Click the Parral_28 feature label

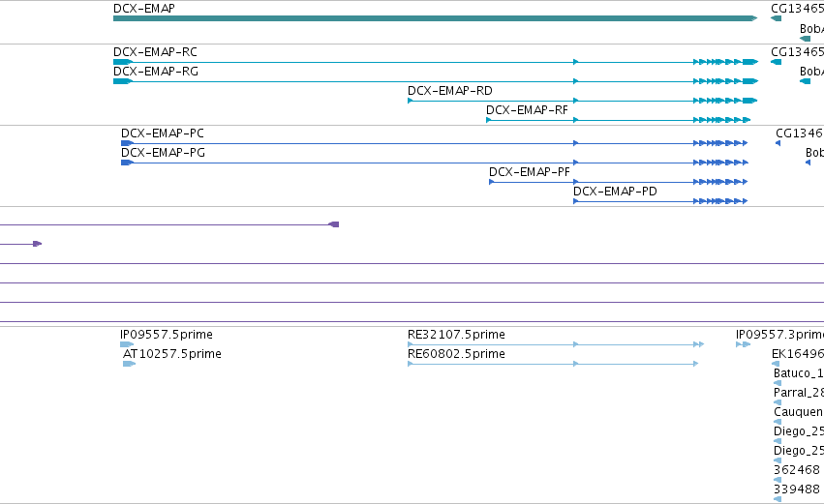pyautogui.click(x=799, y=393)
